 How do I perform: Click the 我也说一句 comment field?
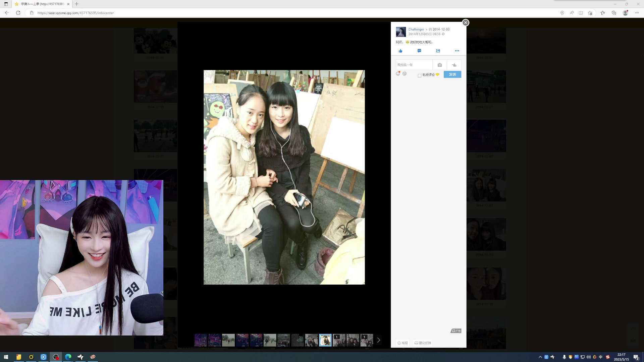point(414,65)
